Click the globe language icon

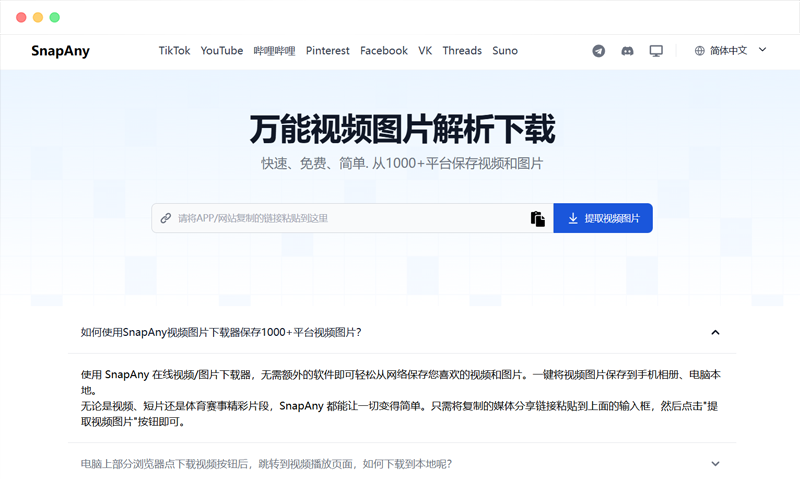(x=699, y=51)
